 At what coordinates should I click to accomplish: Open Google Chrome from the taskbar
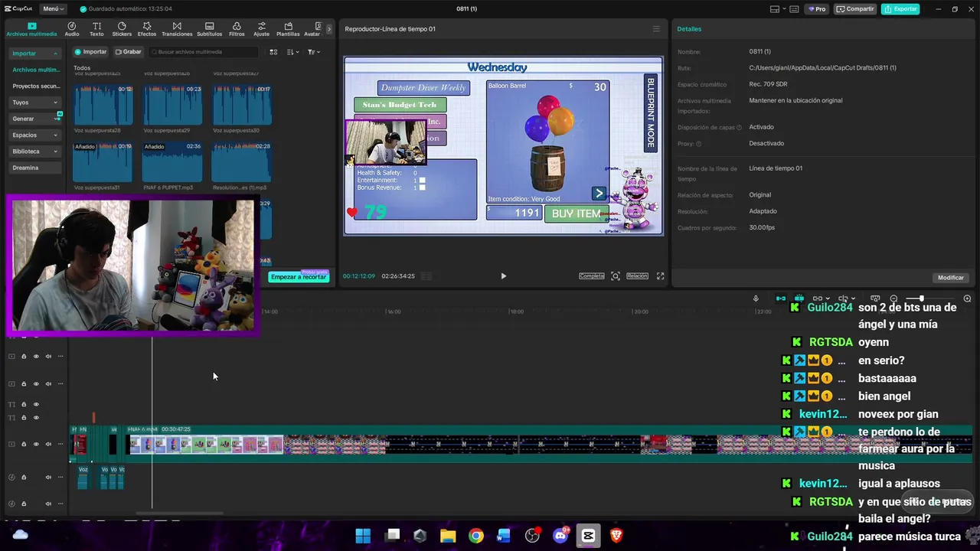point(476,536)
